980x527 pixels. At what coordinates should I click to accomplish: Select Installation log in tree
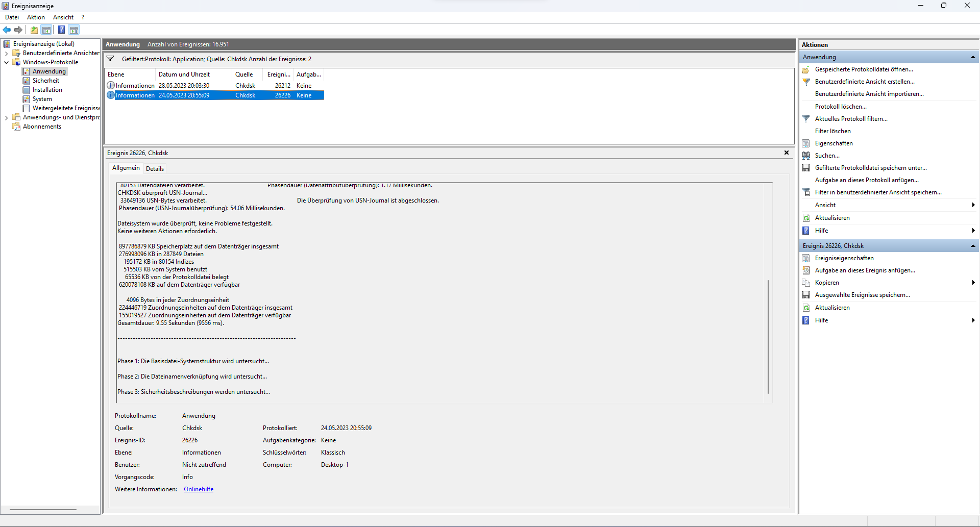47,90
